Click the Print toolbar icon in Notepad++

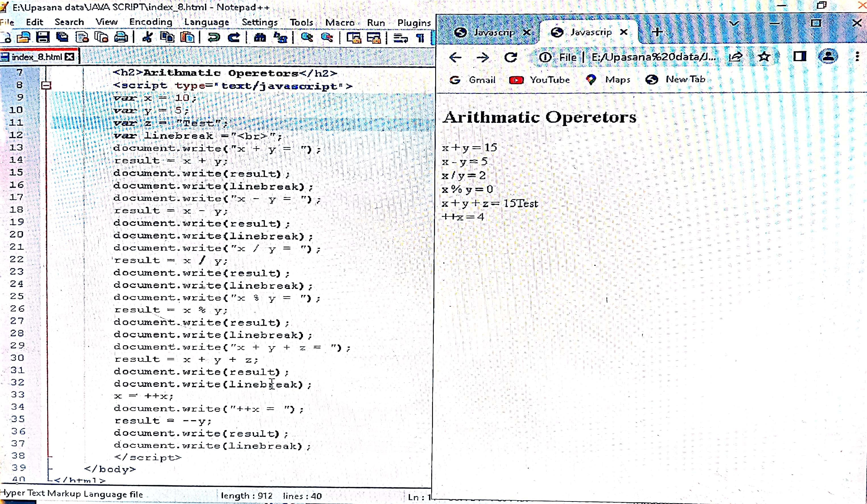tap(121, 37)
